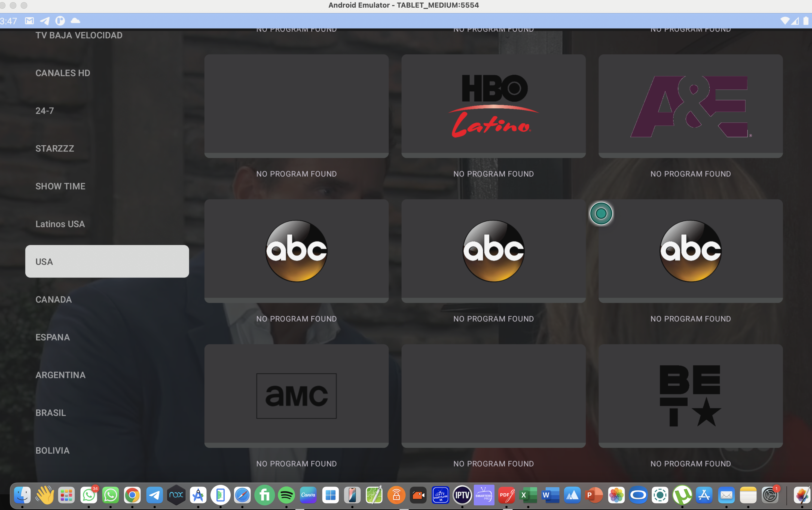The width and height of the screenshot is (812, 510).
Task: Play the HBO Latino channel
Action: point(493,106)
